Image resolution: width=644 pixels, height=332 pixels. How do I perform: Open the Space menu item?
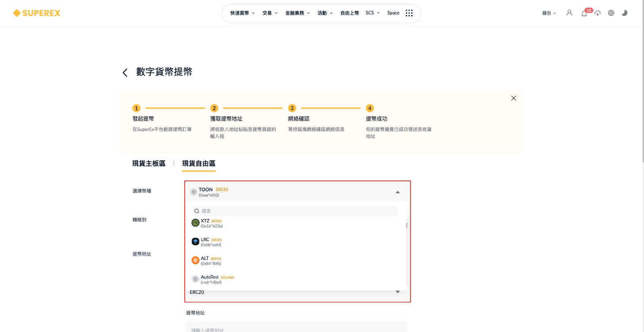tap(393, 13)
